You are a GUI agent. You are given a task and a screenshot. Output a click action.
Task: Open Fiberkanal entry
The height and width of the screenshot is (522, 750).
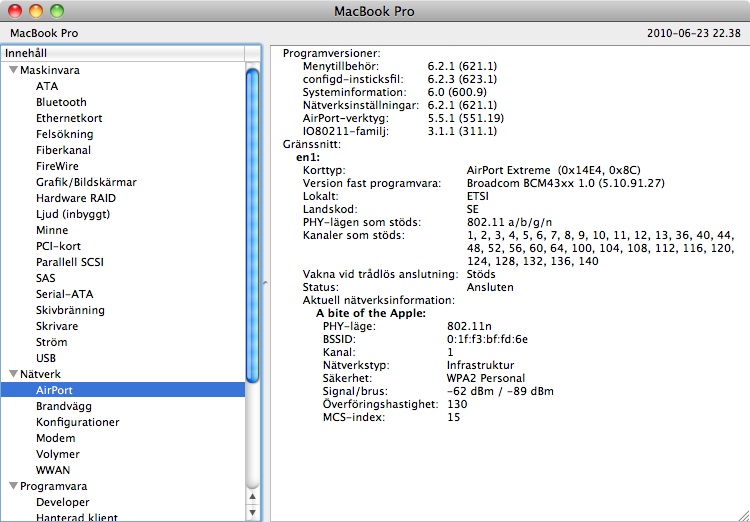[63, 150]
